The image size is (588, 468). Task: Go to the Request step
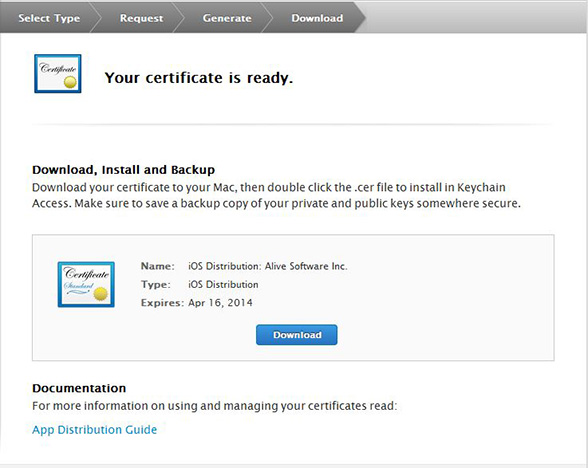(141, 18)
